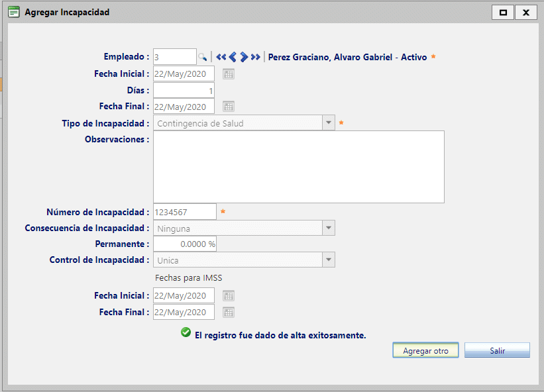
Task: Open calendar for IMSS Fecha Final
Action: point(229,313)
